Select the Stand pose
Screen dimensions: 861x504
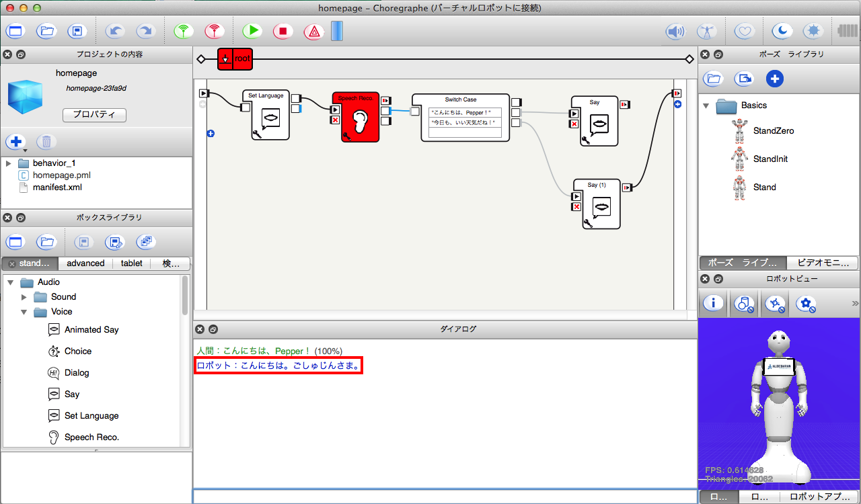[x=753, y=187]
